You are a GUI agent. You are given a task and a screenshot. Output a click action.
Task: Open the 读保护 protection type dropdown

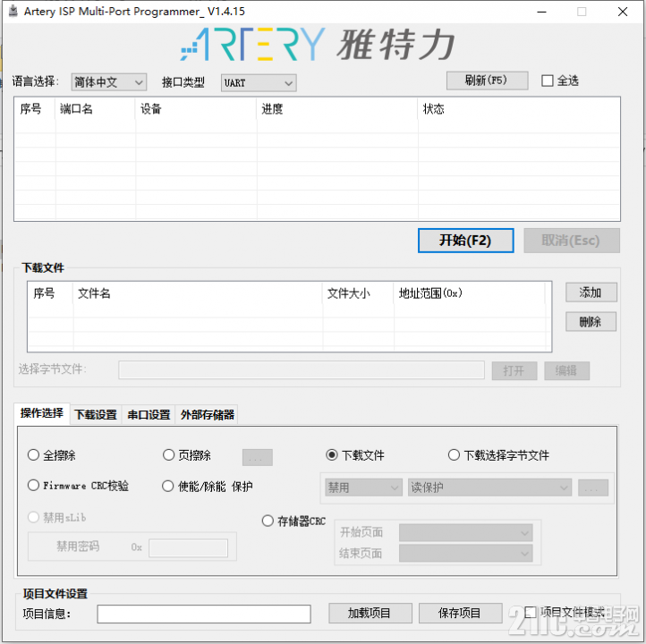click(x=489, y=487)
